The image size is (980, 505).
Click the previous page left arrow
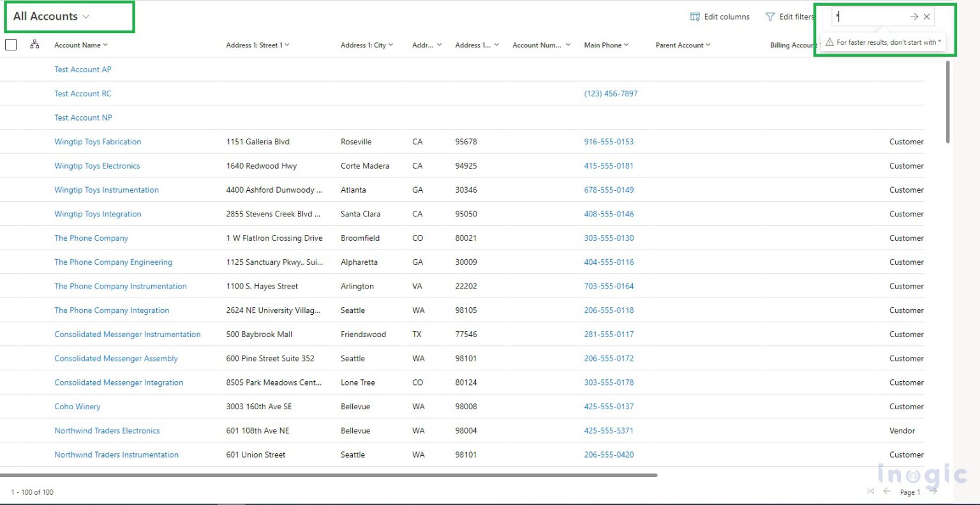coord(887,491)
